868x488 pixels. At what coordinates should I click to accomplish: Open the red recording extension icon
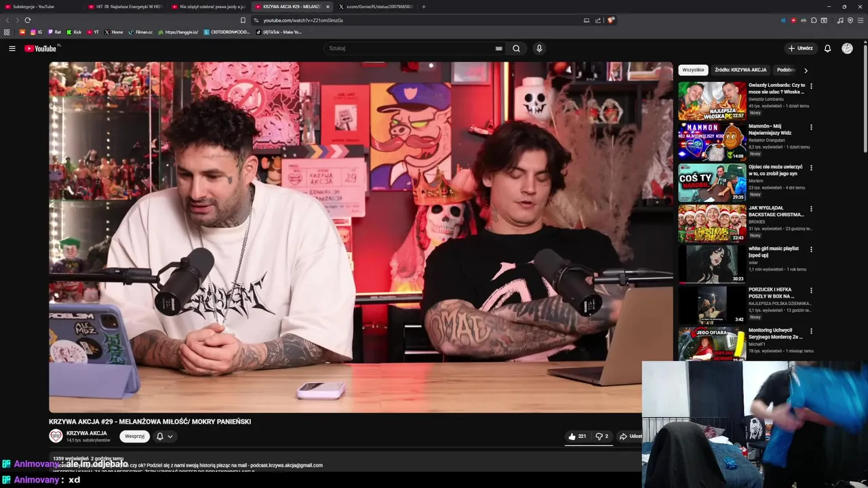pyautogui.click(x=793, y=20)
